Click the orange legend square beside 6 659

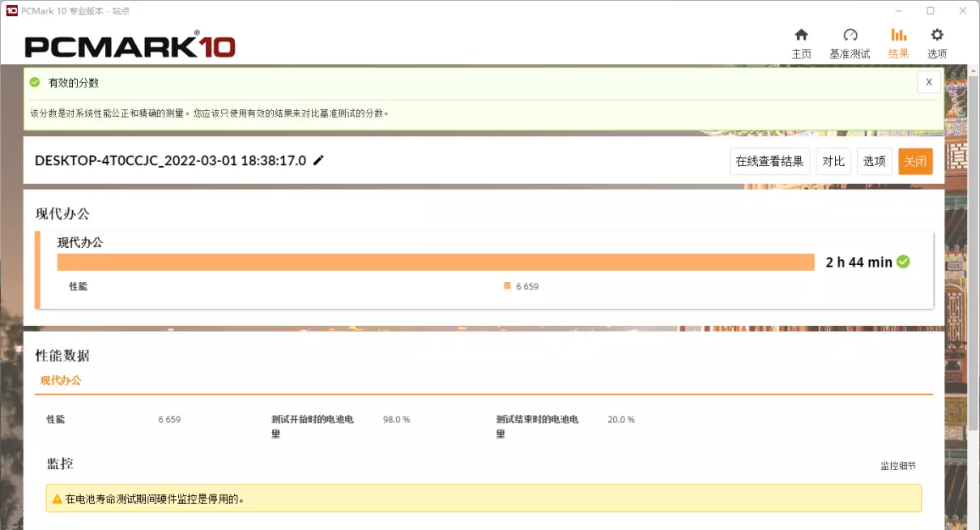pyautogui.click(x=507, y=285)
